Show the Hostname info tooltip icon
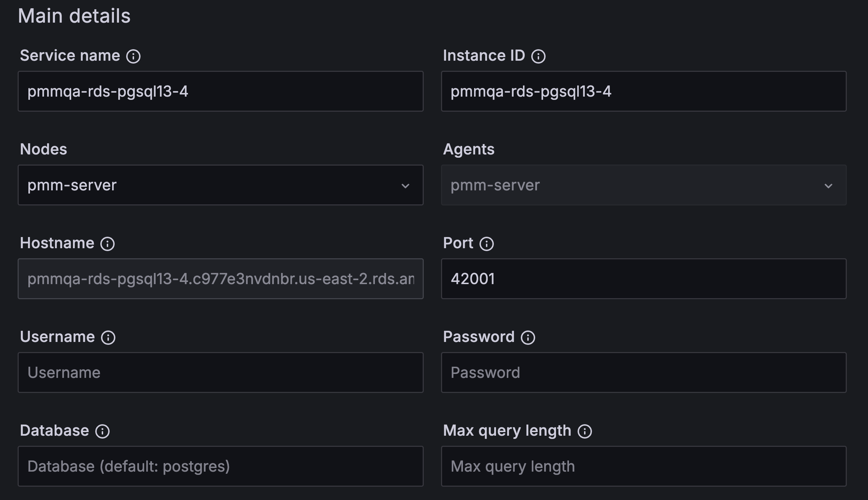 point(107,244)
